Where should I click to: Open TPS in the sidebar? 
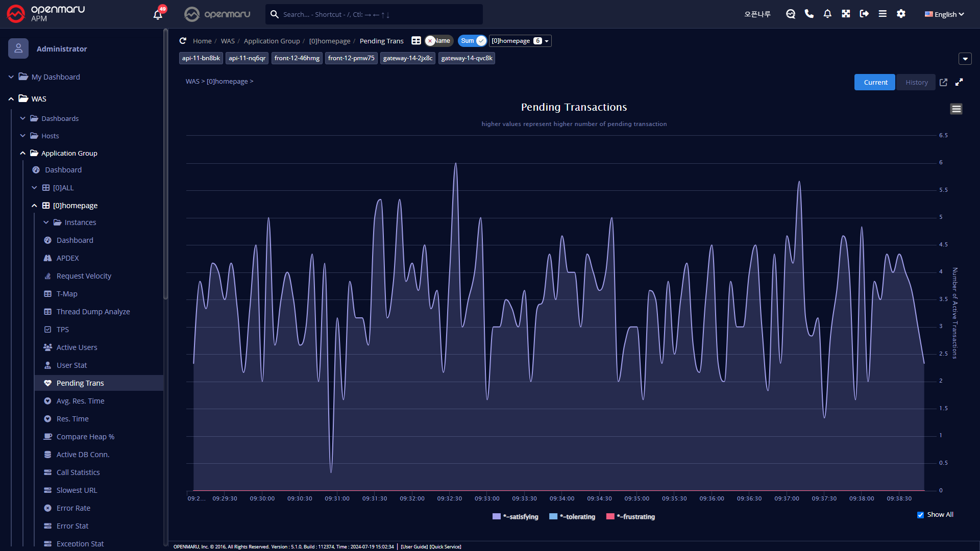point(62,330)
